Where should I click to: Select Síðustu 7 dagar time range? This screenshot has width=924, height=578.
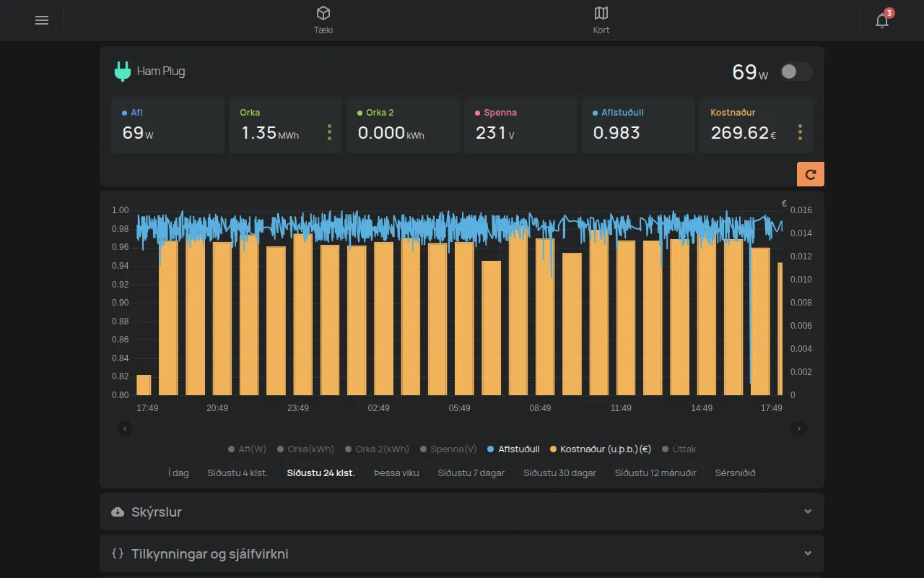(471, 473)
